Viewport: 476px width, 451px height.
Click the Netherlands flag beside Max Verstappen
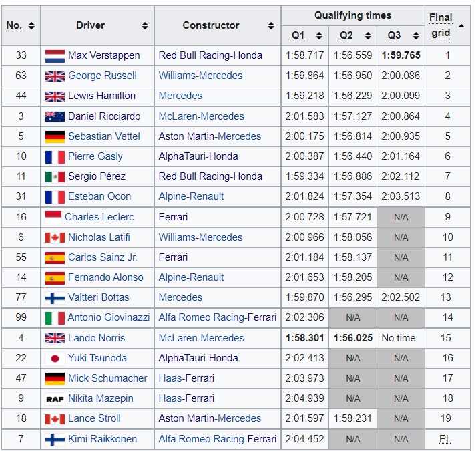point(55,56)
